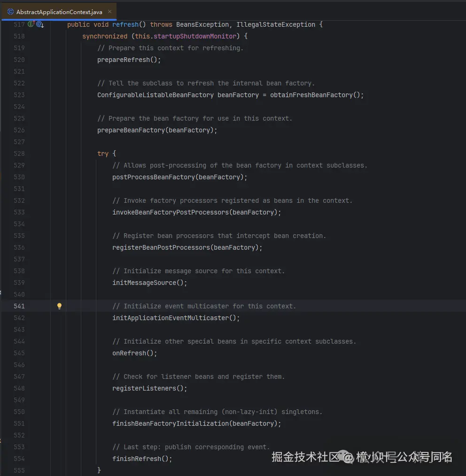Image resolution: width=466 pixels, height=476 pixels.
Task: Click comment 'Initialize event multicaster for this context'
Action: click(x=204, y=307)
